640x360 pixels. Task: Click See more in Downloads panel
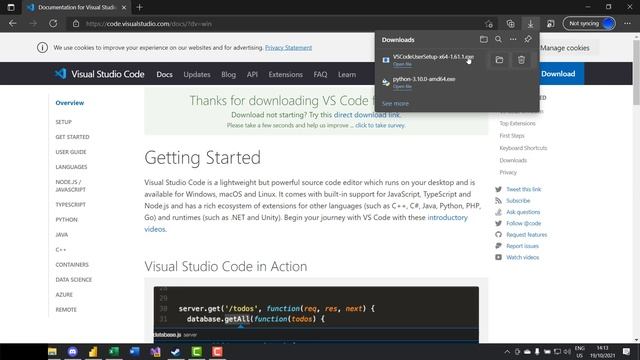(395, 104)
